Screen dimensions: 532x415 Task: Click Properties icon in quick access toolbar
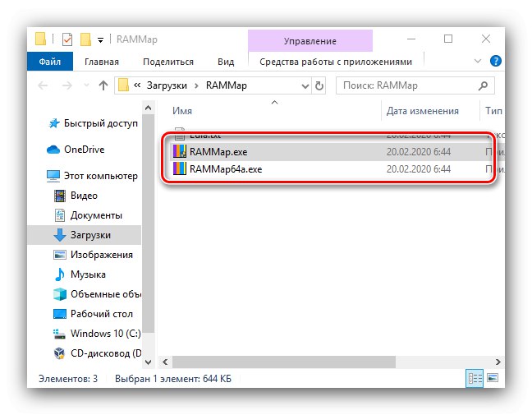(67, 39)
